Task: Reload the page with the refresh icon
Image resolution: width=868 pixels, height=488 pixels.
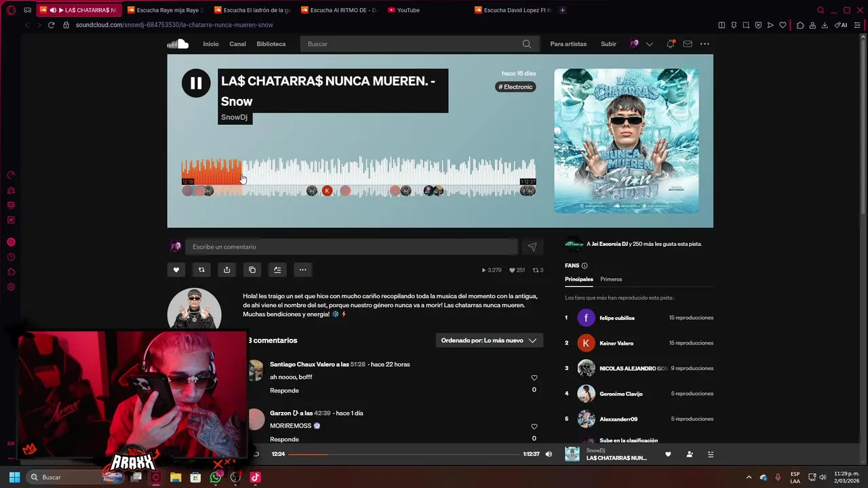Action: pyautogui.click(x=51, y=25)
